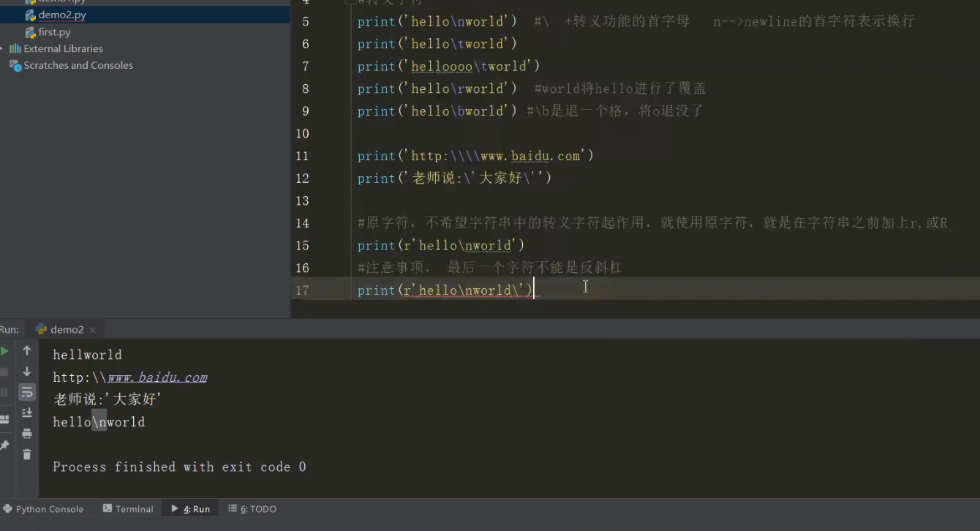Screen dimensions: 980x531
Task: Click the Down the Stack Trace arrow
Action: 27,371
